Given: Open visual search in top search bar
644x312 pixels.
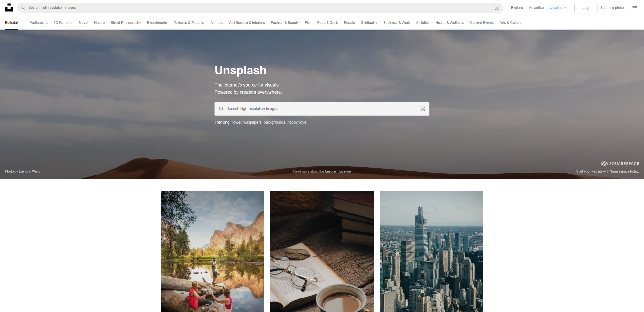Looking at the screenshot, I should 497,8.
